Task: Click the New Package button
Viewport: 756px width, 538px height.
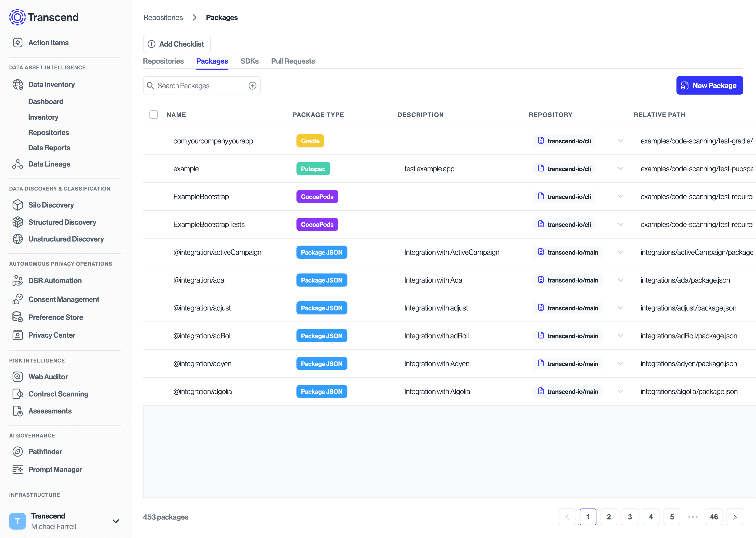Action: [709, 85]
